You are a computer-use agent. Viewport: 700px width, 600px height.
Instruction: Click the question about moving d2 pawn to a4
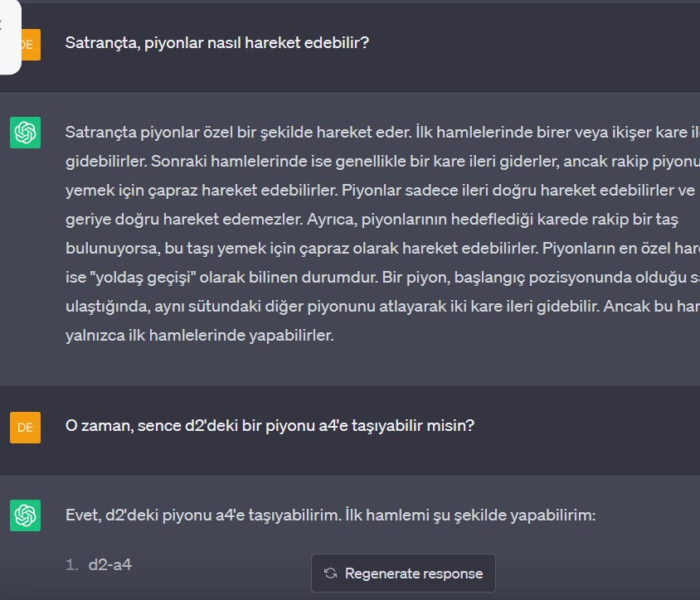pos(270,426)
